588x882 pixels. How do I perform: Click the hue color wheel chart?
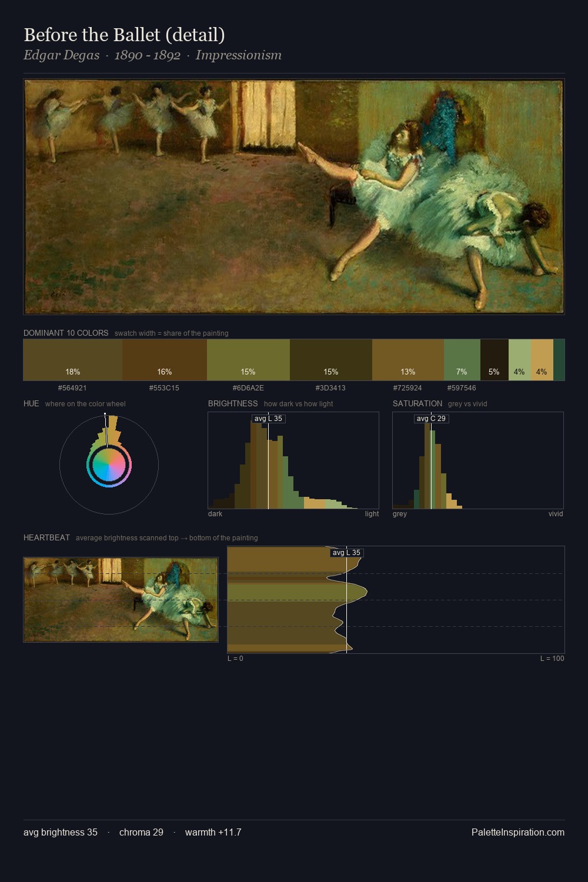[x=109, y=465]
